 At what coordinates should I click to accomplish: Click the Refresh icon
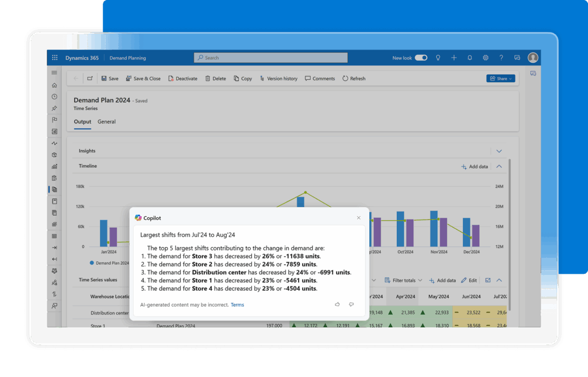(345, 79)
